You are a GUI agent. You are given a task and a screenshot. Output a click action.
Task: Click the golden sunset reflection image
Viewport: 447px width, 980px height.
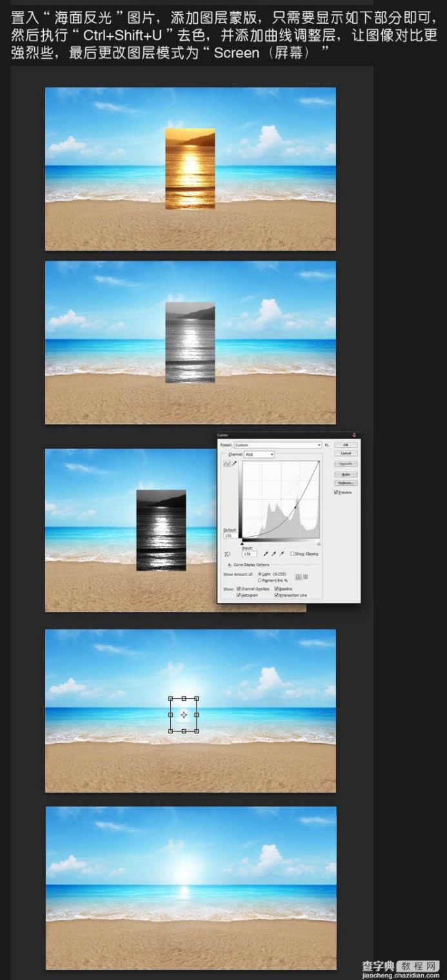(190, 168)
